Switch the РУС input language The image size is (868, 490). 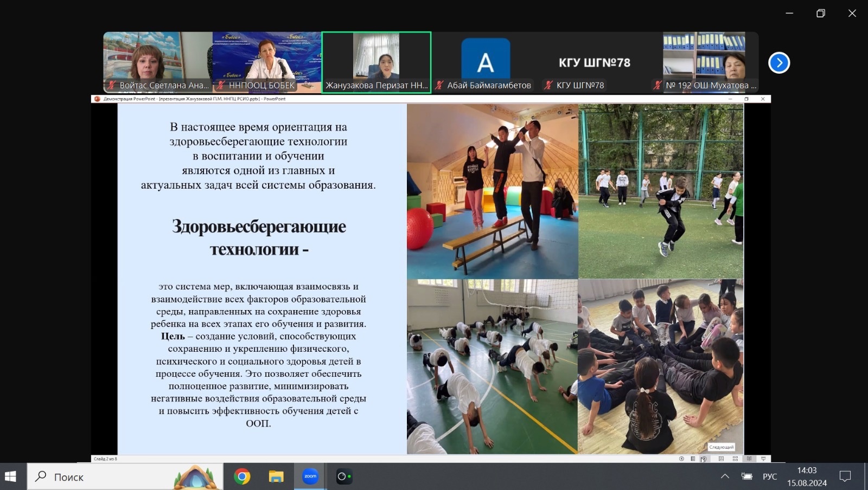(x=769, y=477)
